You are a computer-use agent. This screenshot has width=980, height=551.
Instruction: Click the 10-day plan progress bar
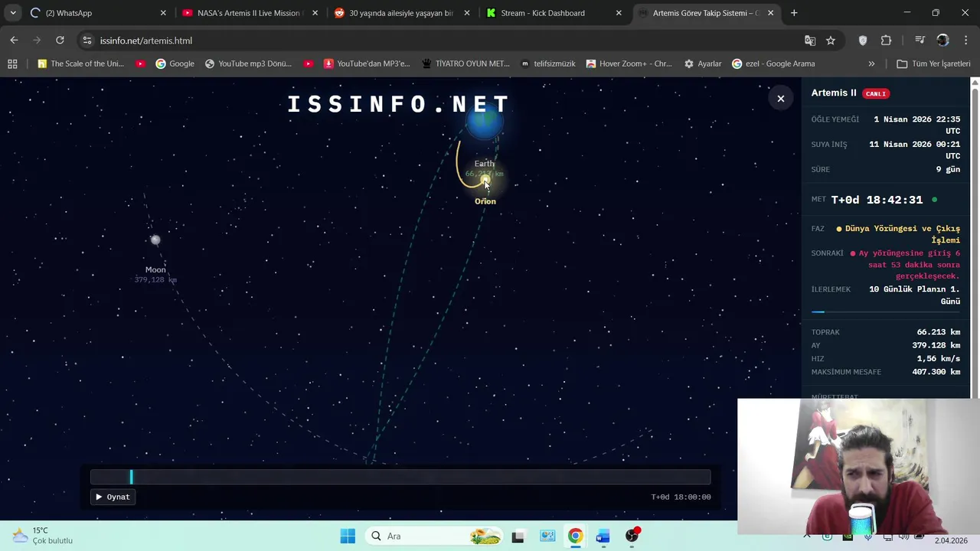point(886,312)
